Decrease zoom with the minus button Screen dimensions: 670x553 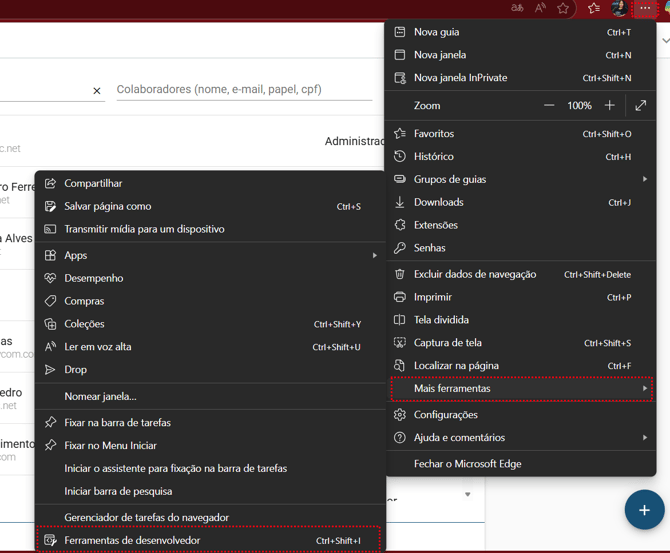pos(549,105)
